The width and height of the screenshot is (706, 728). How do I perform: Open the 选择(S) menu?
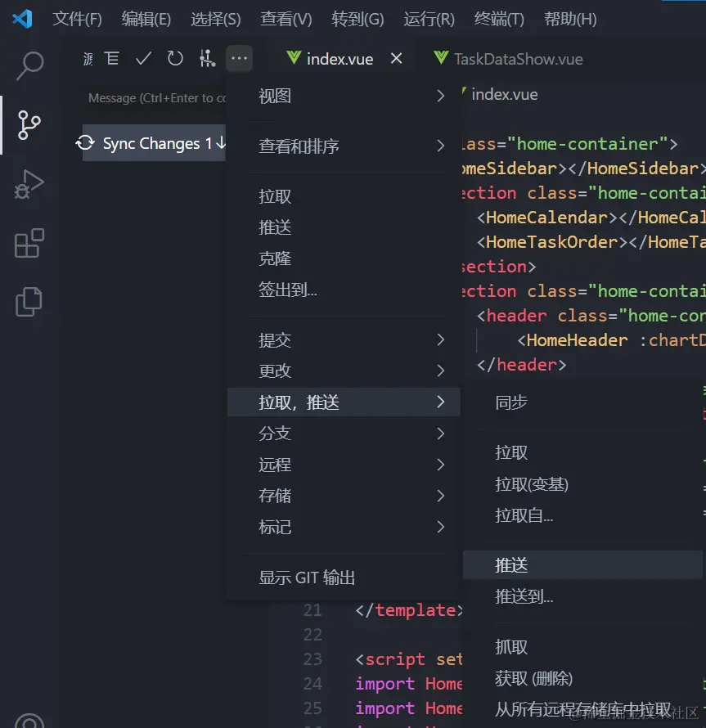(x=216, y=19)
